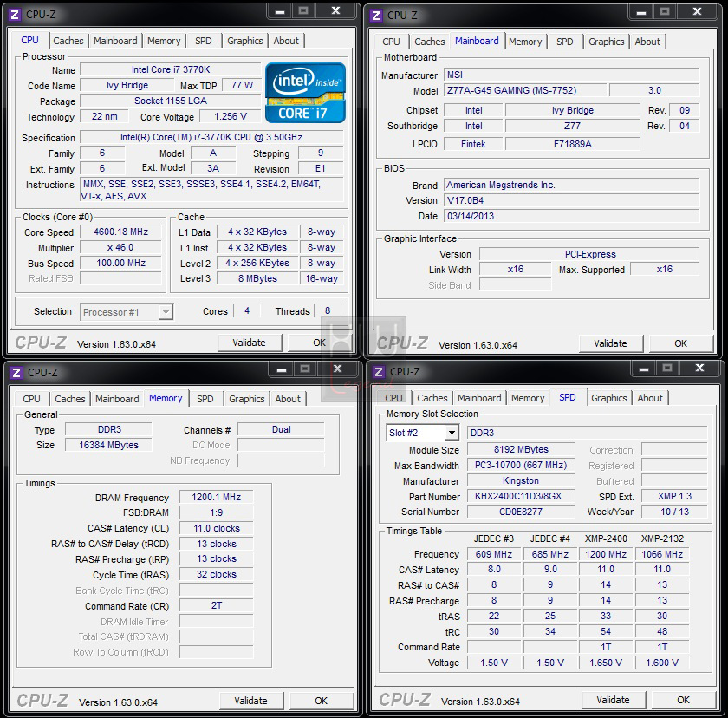Click Validate in the CPU tab window
Viewport: 728px width, 718px height.
tap(250, 343)
